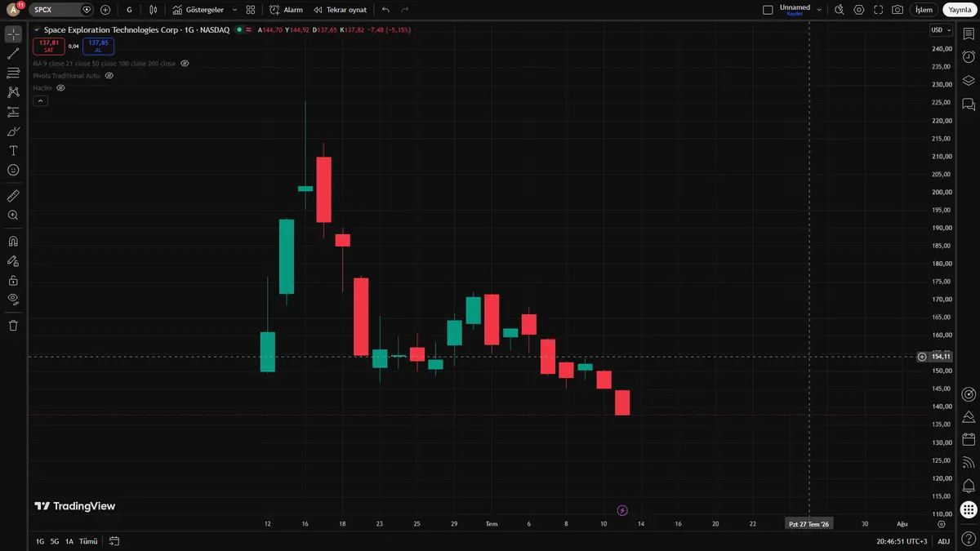Open timezone menu at 20:46:51 UTC+3

point(901,541)
